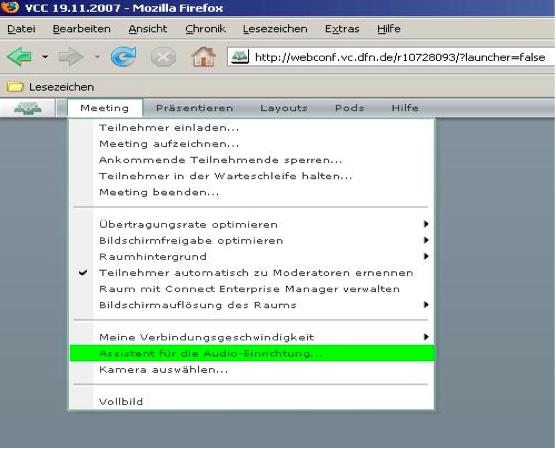Click the Stop loading icon
556x449 pixels.
pyautogui.click(x=163, y=57)
